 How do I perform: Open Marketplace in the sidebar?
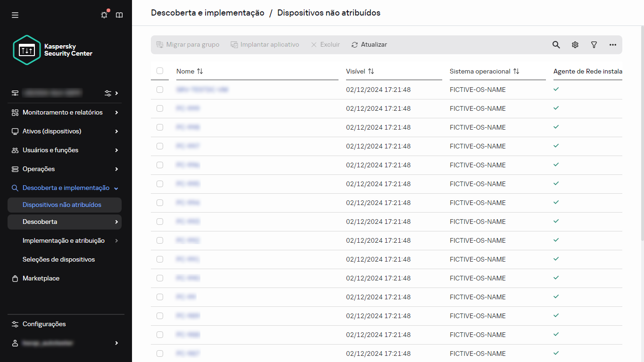click(41, 278)
